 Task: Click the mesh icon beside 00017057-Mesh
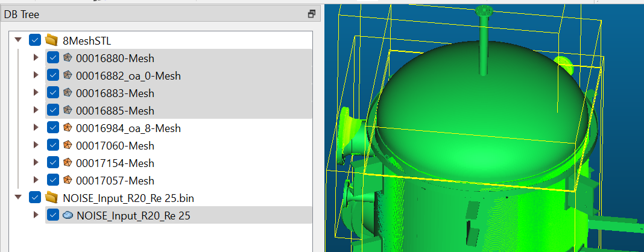pyautogui.click(x=68, y=180)
